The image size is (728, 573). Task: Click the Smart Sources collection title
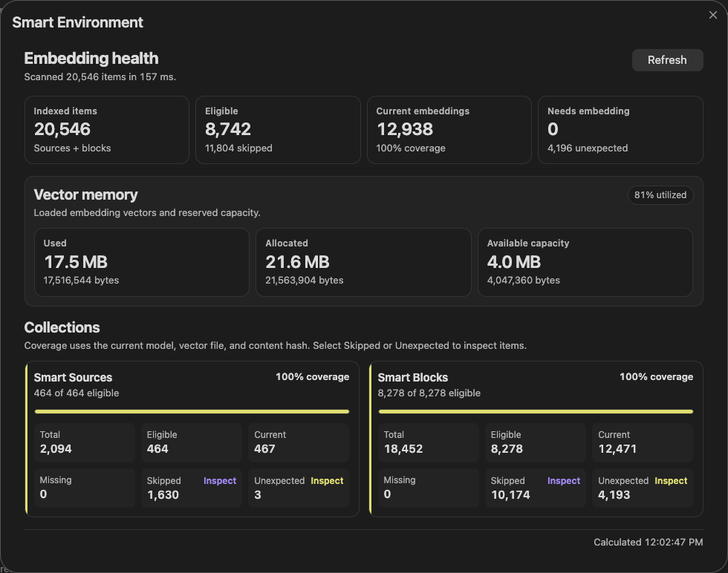pyautogui.click(x=73, y=377)
